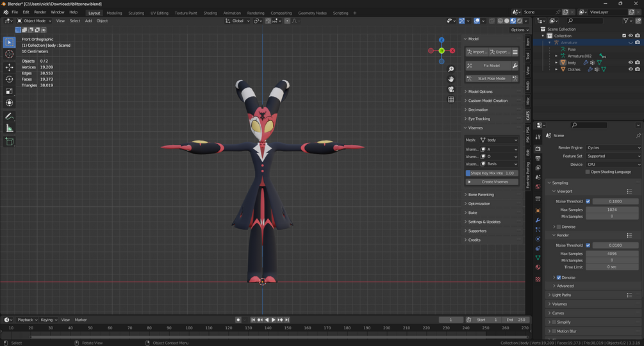
Task: Expand Armature.002 in outliner
Action: (x=556, y=56)
